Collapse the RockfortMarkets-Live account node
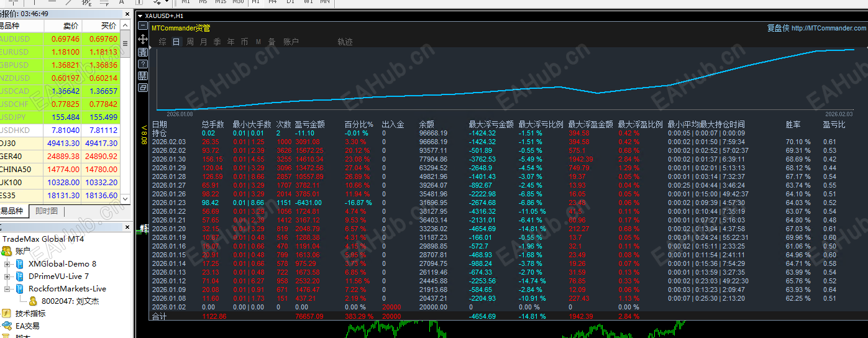Image resolution: width=868 pixels, height=338 pixels. [7, 289]
